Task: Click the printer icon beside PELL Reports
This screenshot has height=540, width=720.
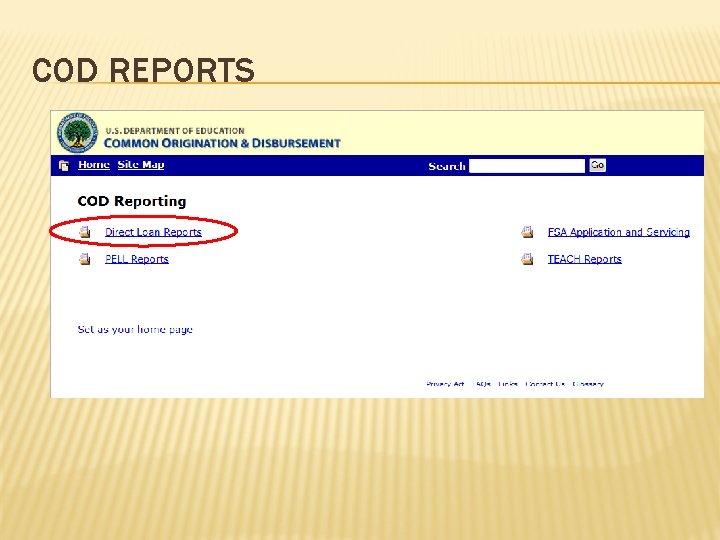Action: [x=84, y=259]
